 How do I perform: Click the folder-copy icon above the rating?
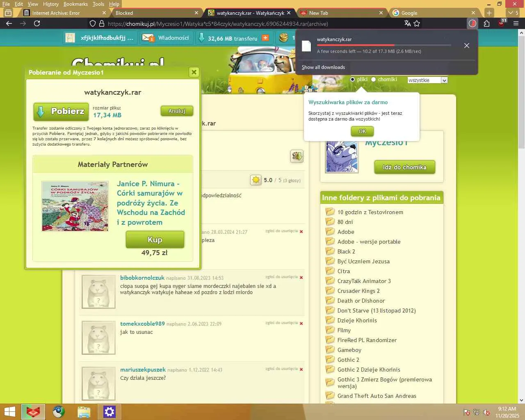coord(297,156)
